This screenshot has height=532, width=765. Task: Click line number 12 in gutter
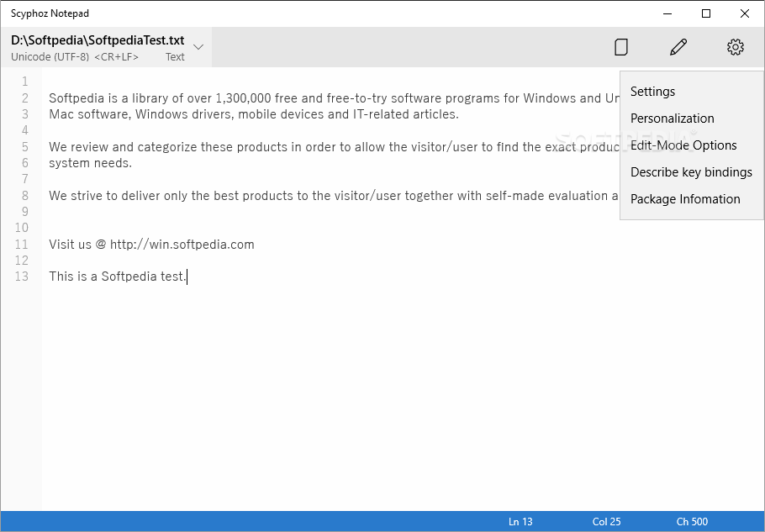coord(22,261)
